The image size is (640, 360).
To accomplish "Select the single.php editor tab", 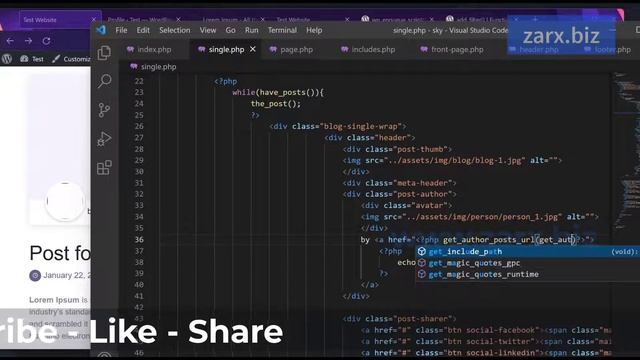I will click(227, 49).
